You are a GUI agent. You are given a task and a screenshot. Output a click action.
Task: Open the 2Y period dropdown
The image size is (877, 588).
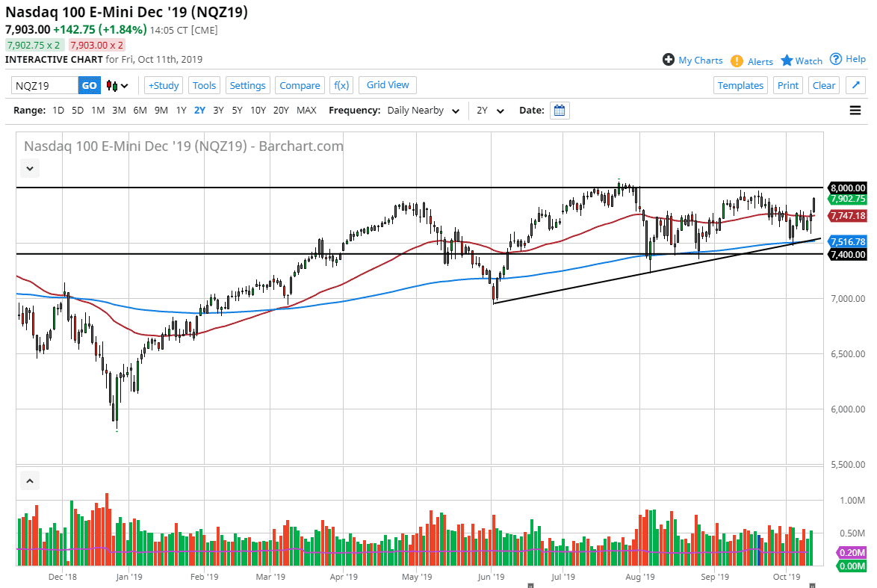click(490, 111)
